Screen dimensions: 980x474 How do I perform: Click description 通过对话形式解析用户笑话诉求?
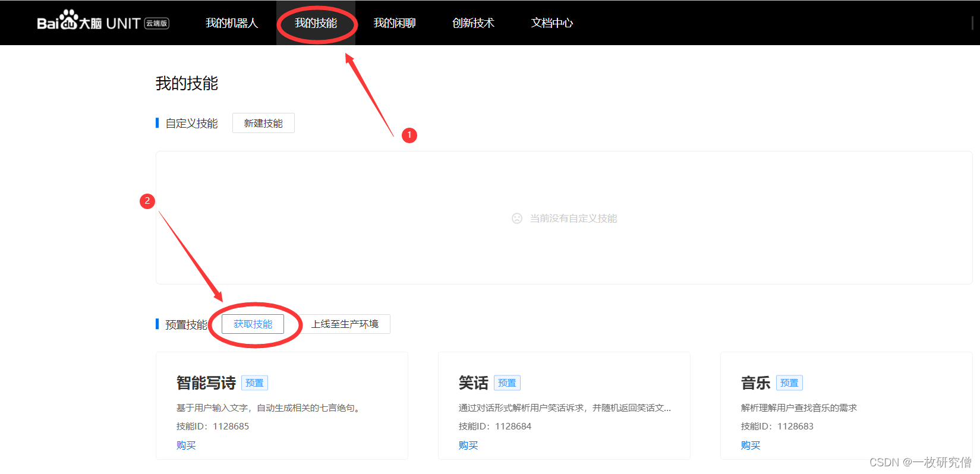[x=565, y=407]
